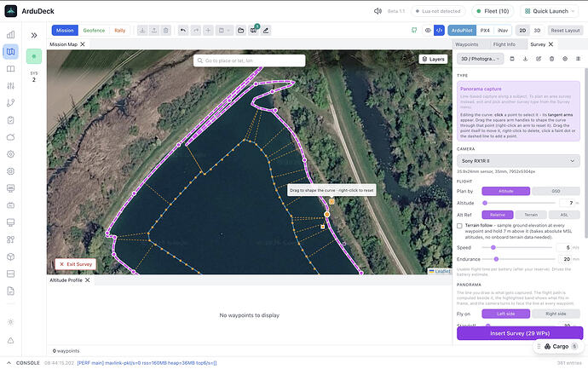The height and width of the screenshot is (369, 588).
Task: Click the plus add waypoint toolbar icon
Action: [208, 31]
